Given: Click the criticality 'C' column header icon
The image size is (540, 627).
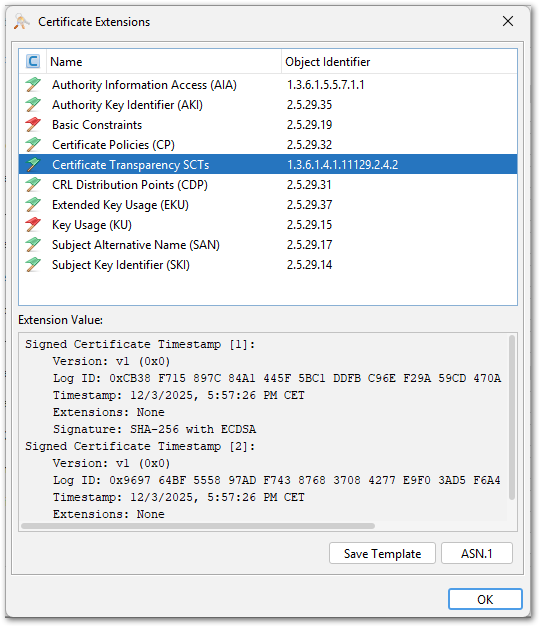Looking at the screenshot, I should click(x=33, y=62).
